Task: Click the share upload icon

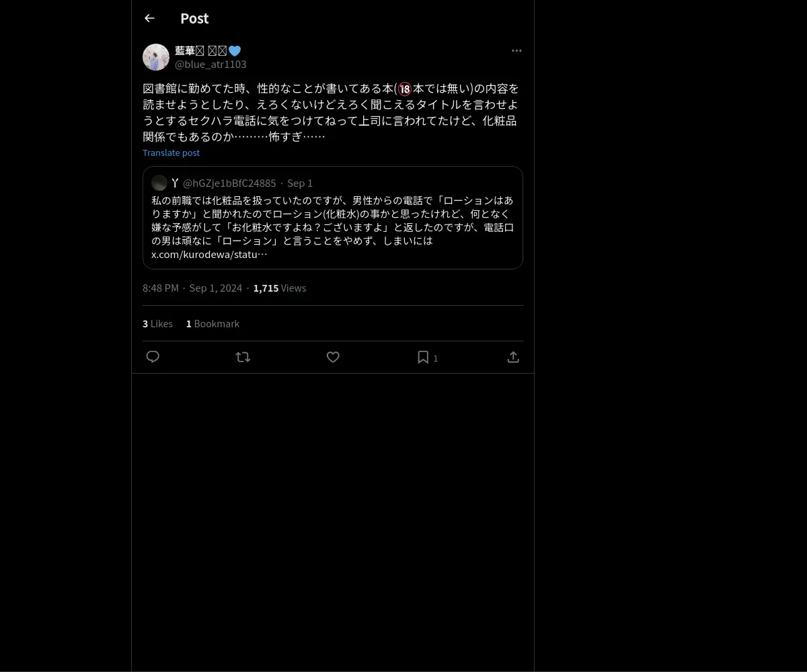Action: [x=513, y=357]
